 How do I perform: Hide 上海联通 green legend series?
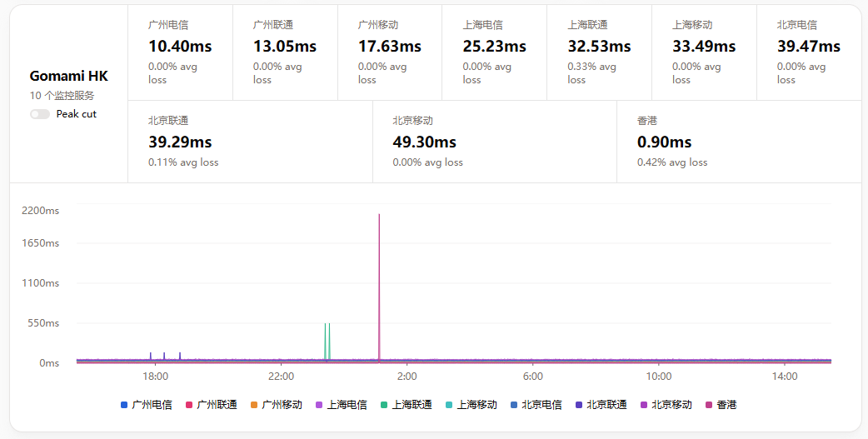(x=407, y=405)
